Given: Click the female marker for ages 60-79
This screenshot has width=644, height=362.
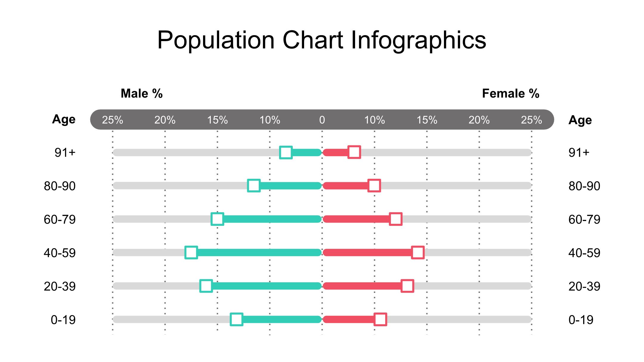Looking at the screenshot, I should tap(396, 219).
